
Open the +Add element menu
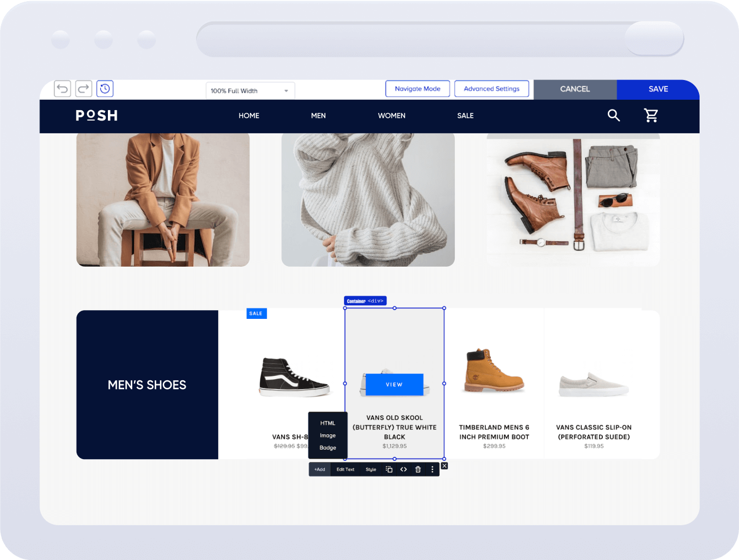(x=320, y=470)
